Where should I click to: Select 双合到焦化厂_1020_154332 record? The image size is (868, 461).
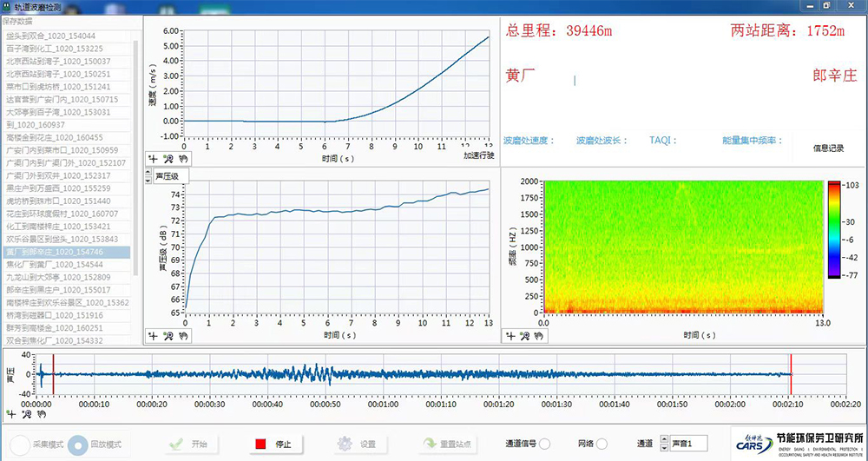(66, 341)
